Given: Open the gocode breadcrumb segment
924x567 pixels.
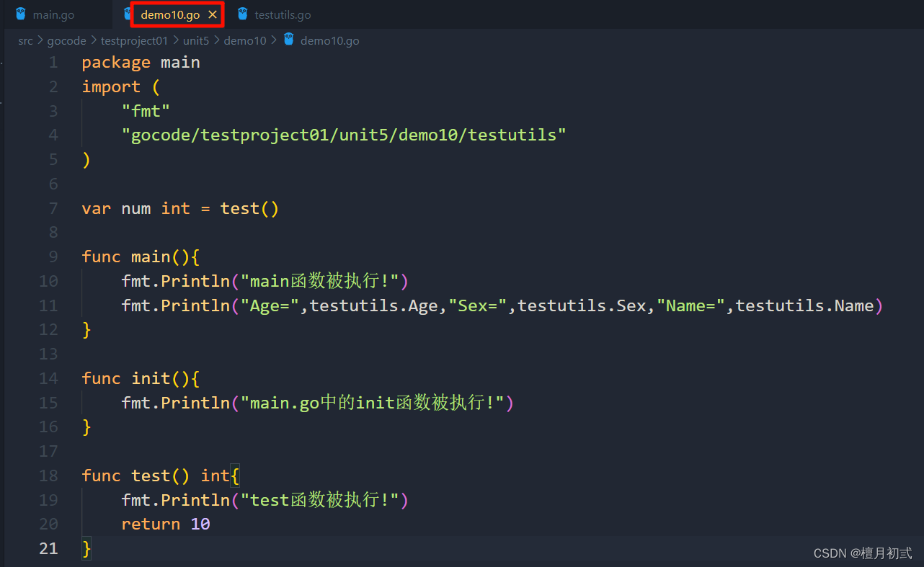Looking at the screenshot, I should click(66, 41).
